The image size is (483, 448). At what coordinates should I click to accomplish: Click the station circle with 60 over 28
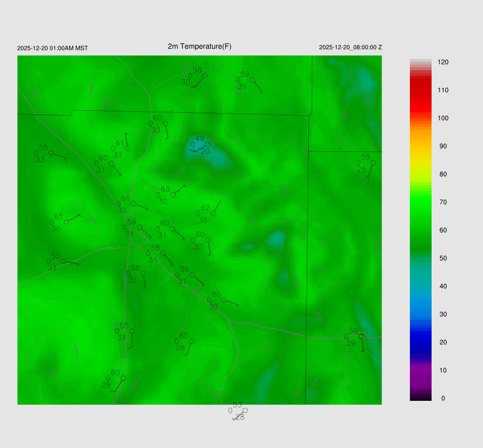[192, 341]
